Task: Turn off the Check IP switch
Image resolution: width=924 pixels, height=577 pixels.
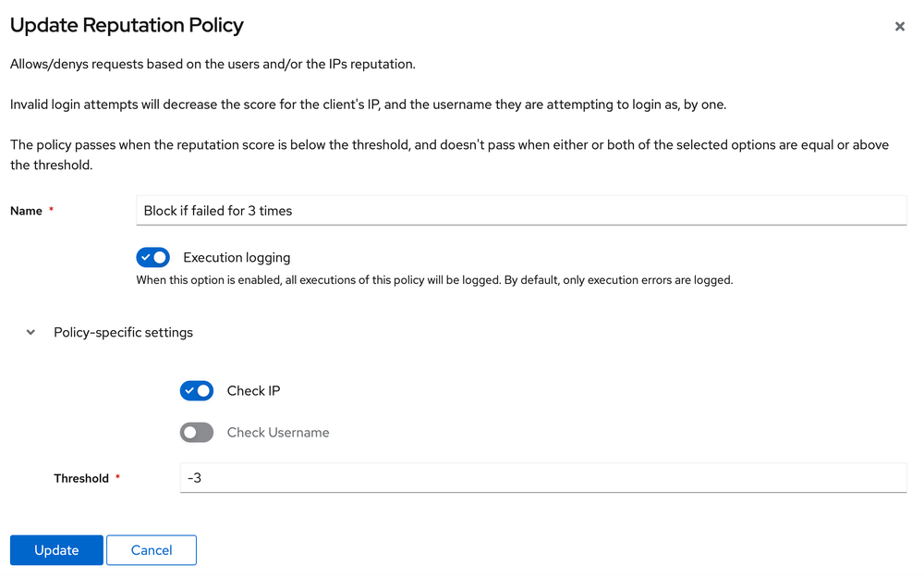Action: point(196,390)
